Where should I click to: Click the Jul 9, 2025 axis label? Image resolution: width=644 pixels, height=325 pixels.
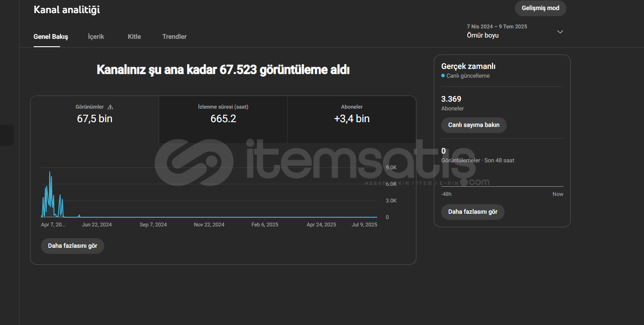click(365, 225)
